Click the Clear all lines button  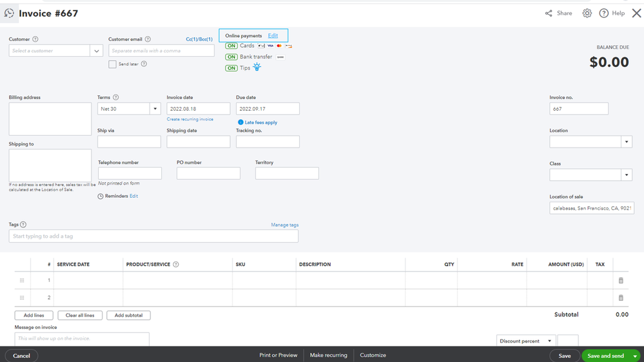click(80, 315)
